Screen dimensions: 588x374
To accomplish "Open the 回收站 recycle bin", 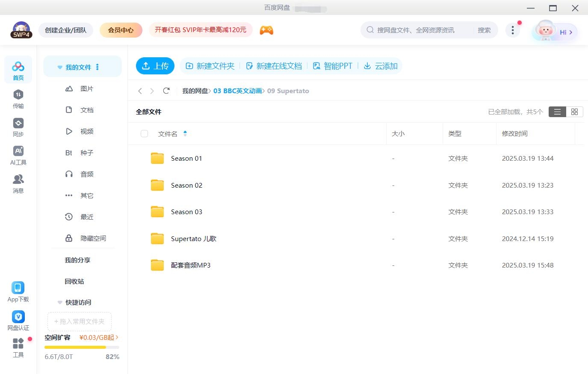I will pyautogui.click(x=74, y=281).
